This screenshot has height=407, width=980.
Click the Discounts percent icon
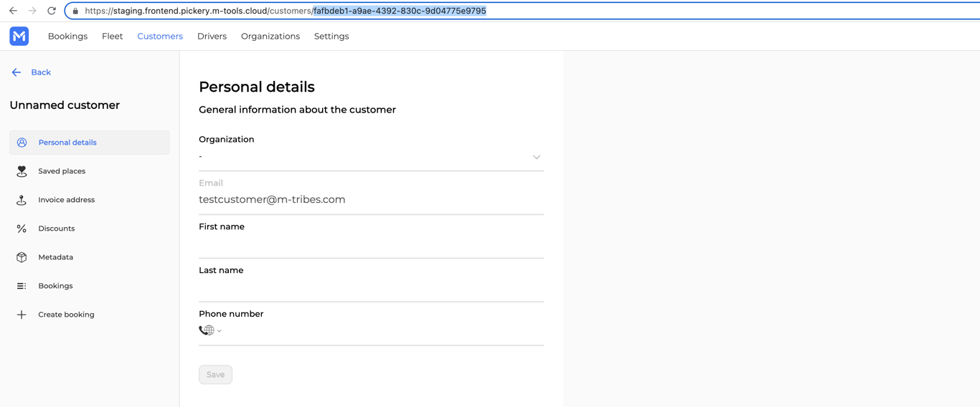(x=22, y=229)
